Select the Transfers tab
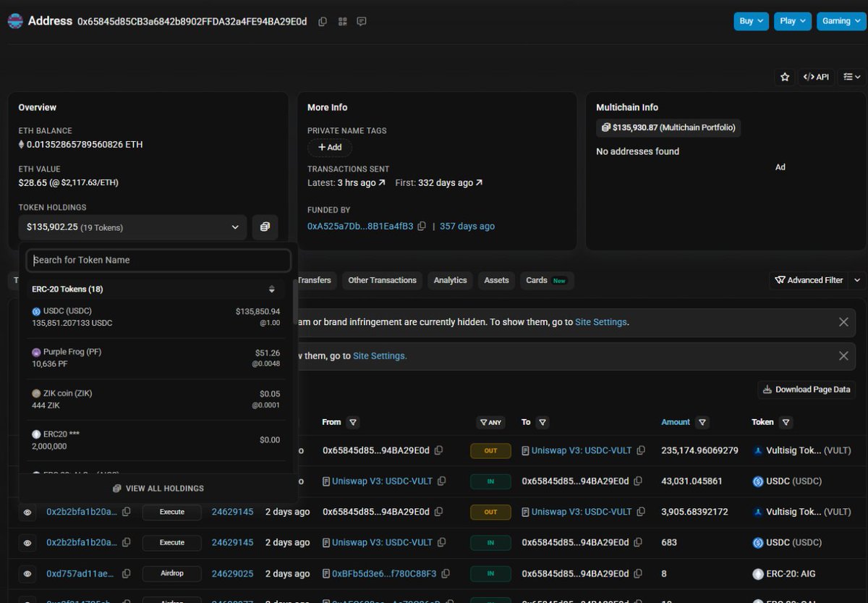 click(314, 280)
